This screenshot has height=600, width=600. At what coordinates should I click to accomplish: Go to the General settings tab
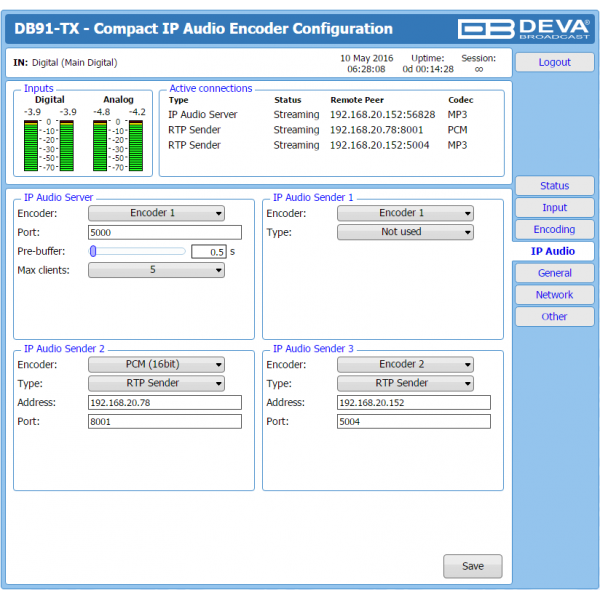tap(554, 273)
